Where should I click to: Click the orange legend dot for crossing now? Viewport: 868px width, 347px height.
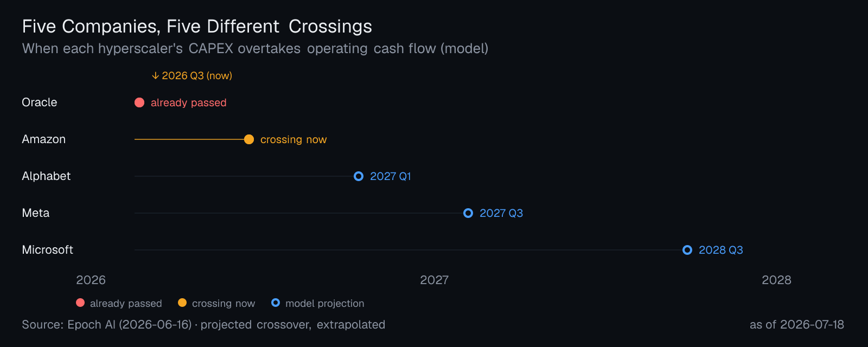click(x=182, y=303)
